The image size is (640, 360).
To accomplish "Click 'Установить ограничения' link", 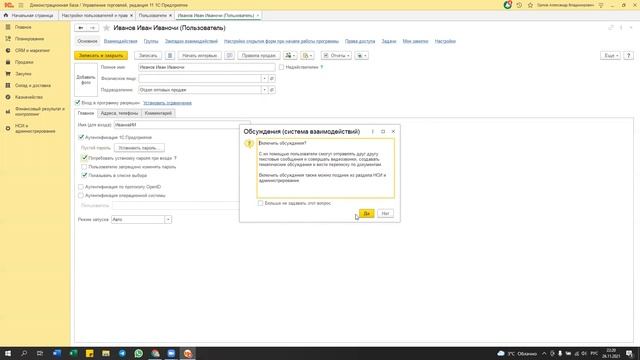I will point(167,103).
